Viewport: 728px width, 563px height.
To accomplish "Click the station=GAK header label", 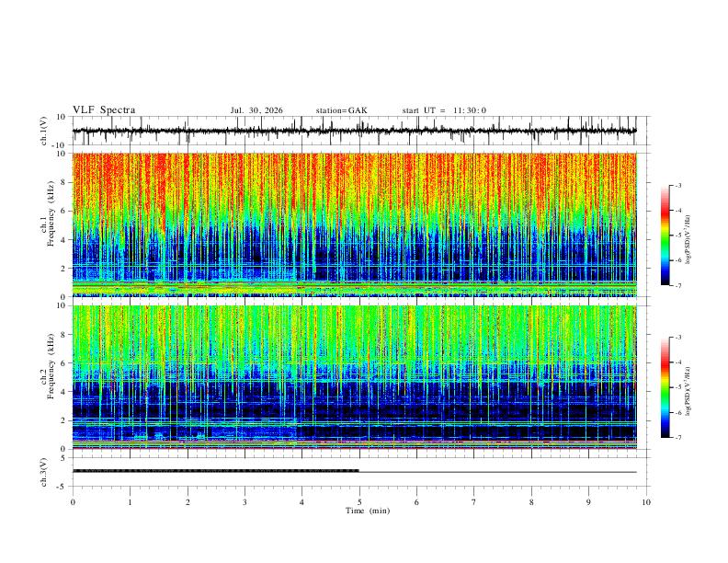I will pos(341,110).
